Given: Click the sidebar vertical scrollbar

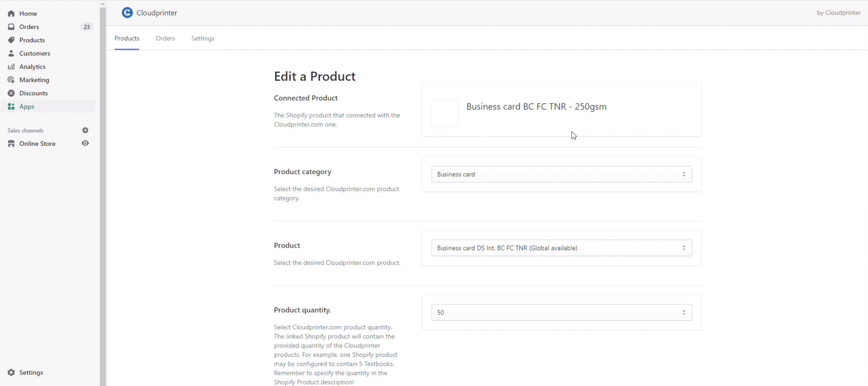Looking at the screenshot, I should click(103, 196).
